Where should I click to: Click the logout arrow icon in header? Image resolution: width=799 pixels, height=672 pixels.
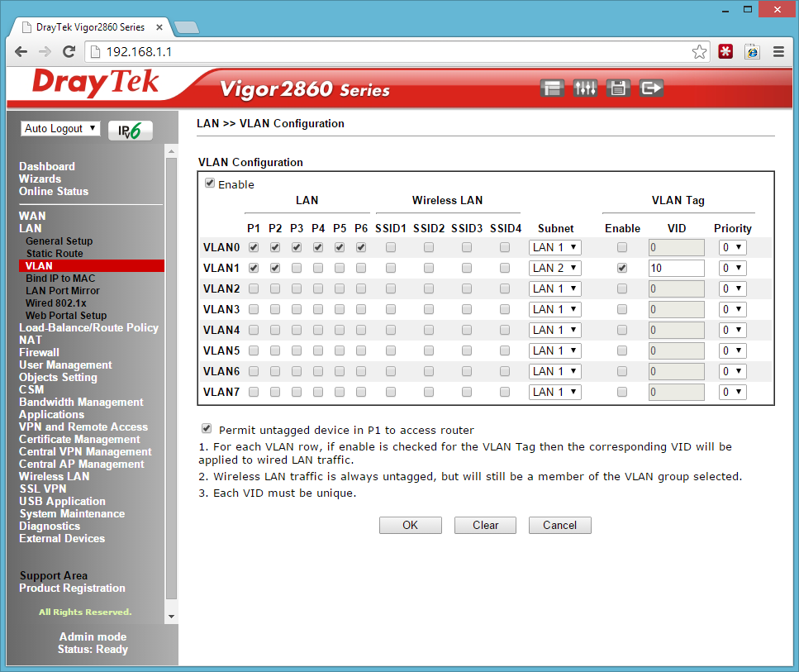pos(651,88)
